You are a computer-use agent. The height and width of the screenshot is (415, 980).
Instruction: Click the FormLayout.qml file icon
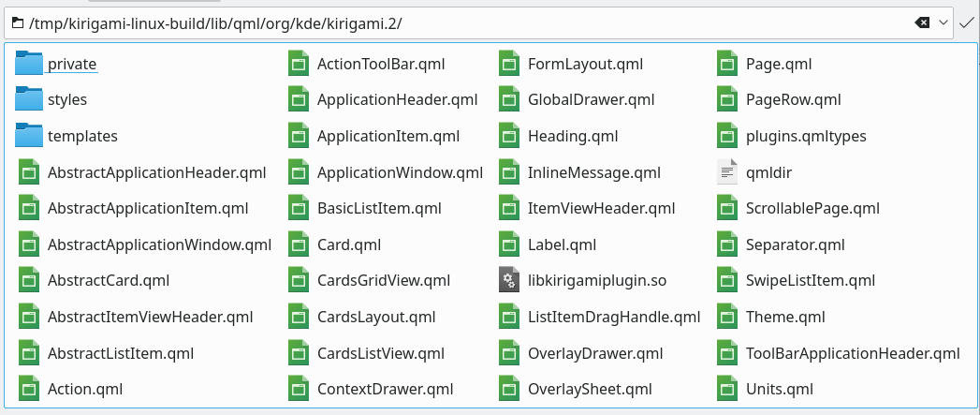point(509,63)
